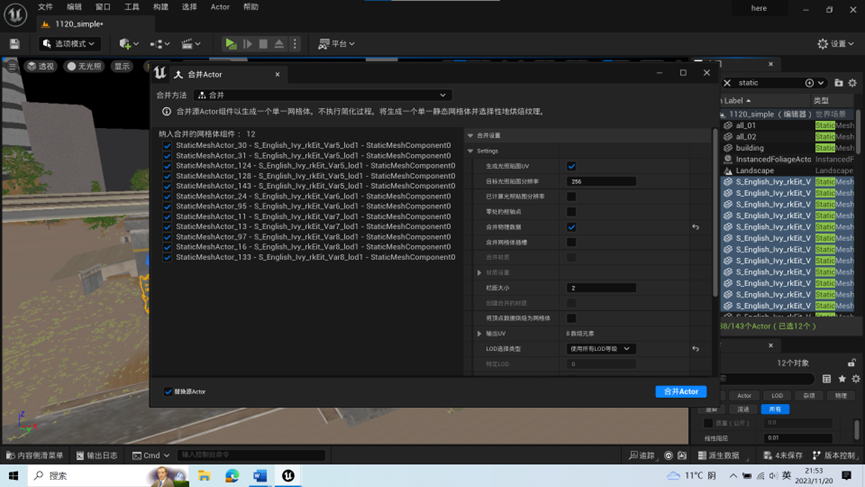Open the selection mode dropdown

(x=68, y=44)
